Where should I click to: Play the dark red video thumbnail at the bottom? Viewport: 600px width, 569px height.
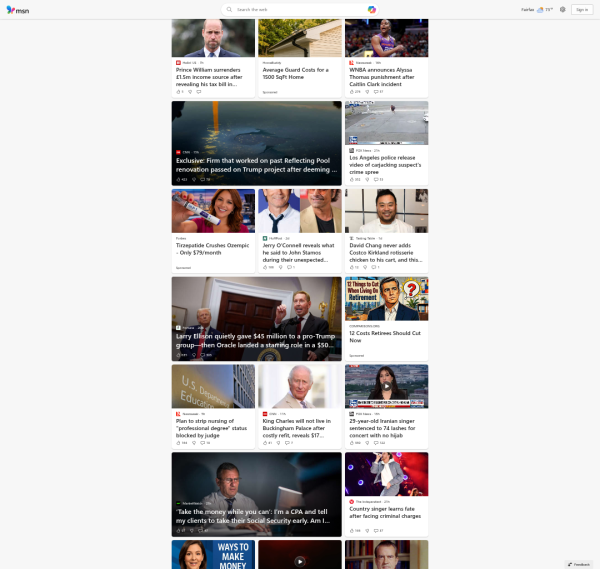tap(300, 561)
